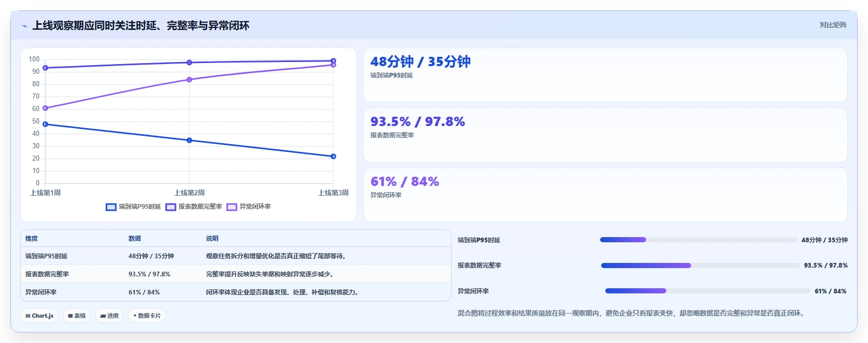Image resolution: width=868 pixels, height=343 pixels.
Task: Click the 报表数据完整率 point at 上线第2周
Action: (189, 63)
